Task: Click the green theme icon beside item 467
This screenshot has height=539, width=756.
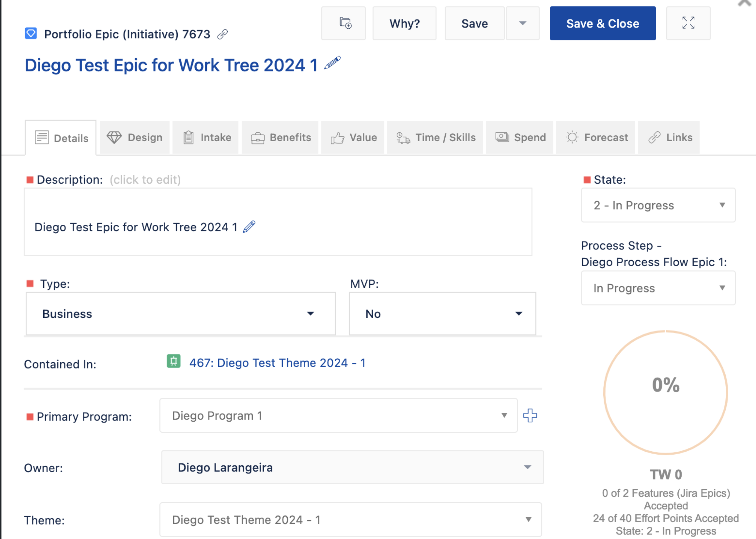Action: 174,361
